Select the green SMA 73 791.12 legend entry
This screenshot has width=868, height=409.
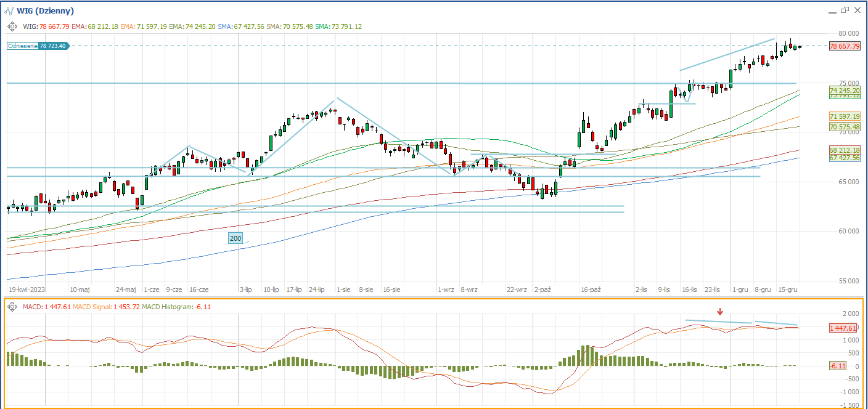point(338,26)
